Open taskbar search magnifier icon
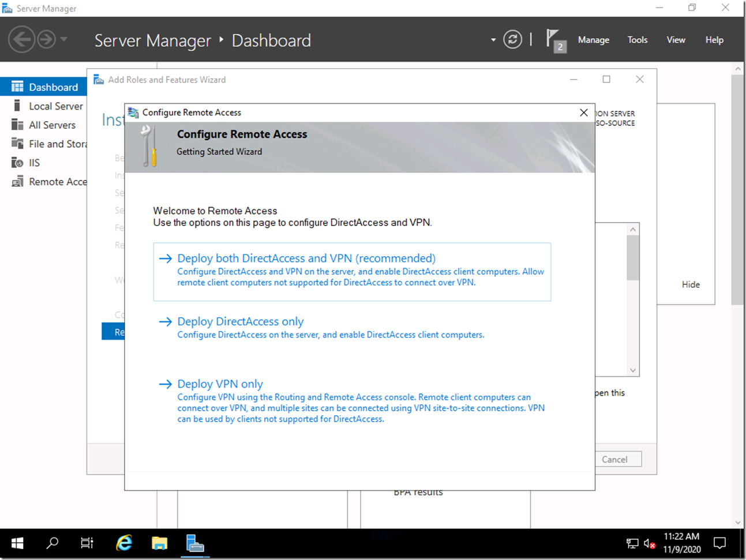The width and height of the screenshot is (746, 560). point(53,543)
